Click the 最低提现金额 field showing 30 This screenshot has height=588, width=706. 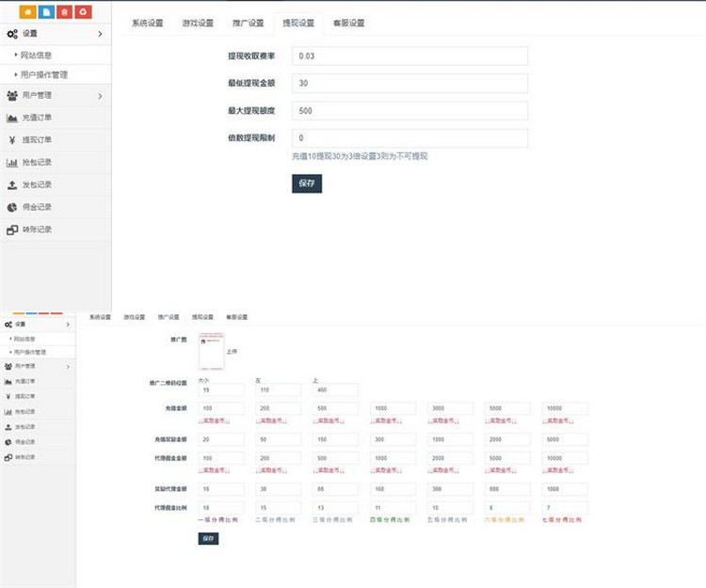click(409, 83)
